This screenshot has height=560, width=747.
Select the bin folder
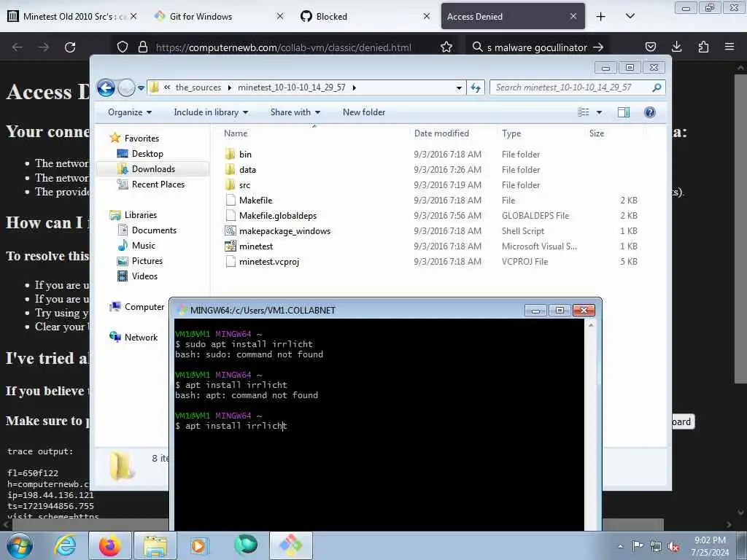click(x=245, y=155)
